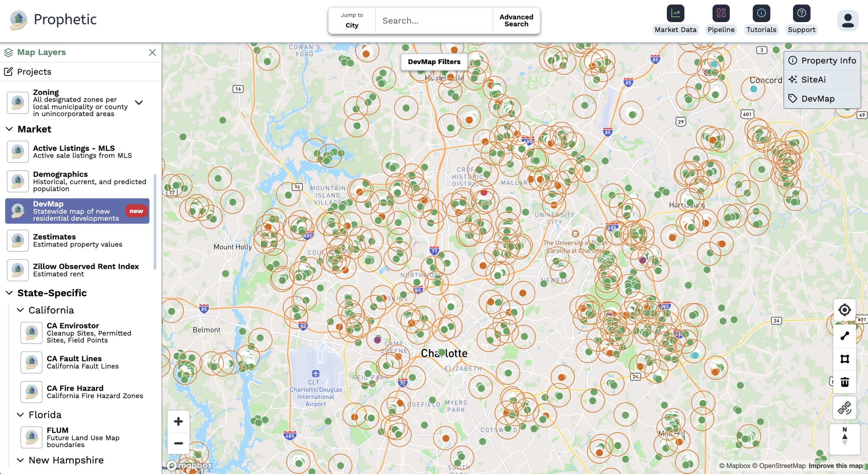Open the Tutorials info icon
868x474 pixels.
(761, 13)
